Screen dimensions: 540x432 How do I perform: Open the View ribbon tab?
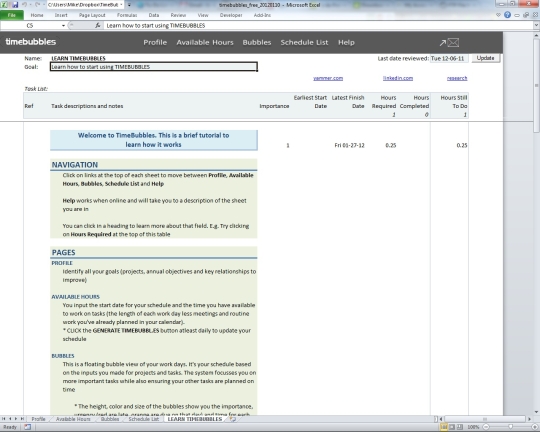click(x=203, y=15)
